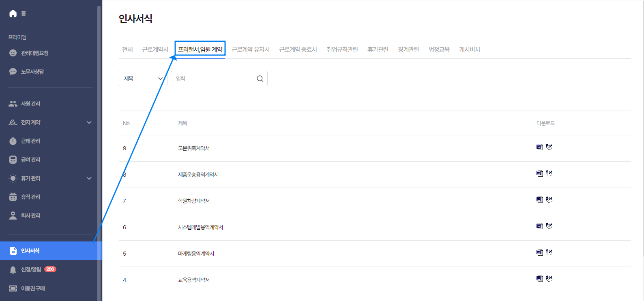Expand the 전자계약 sidebar submenu chevron
This screenshot has height=301, width=644.
click(x=89, y=122)
